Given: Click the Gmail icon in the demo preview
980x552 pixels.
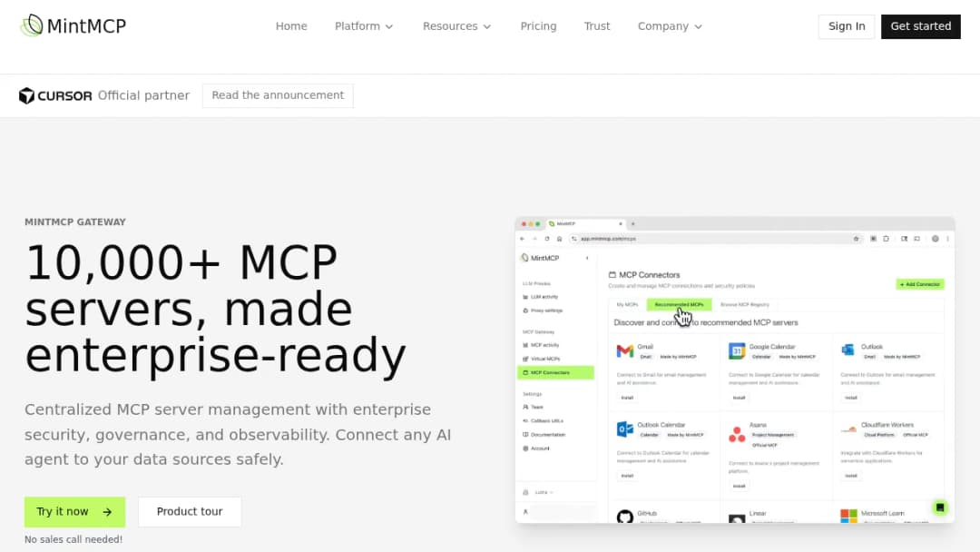Looking at the screenshot, I should (x=625, y=351).
